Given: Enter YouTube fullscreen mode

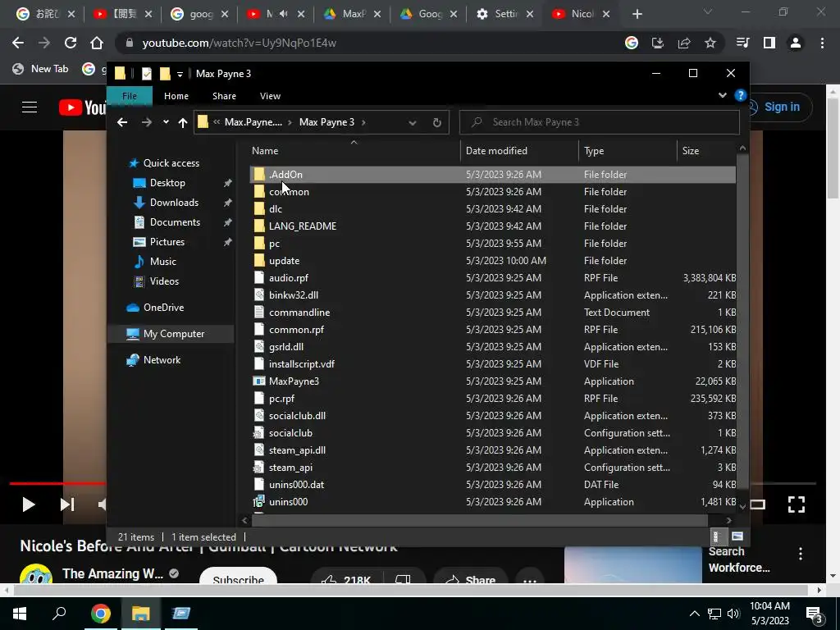Looking at the screenshot, I should pos(796,504).
